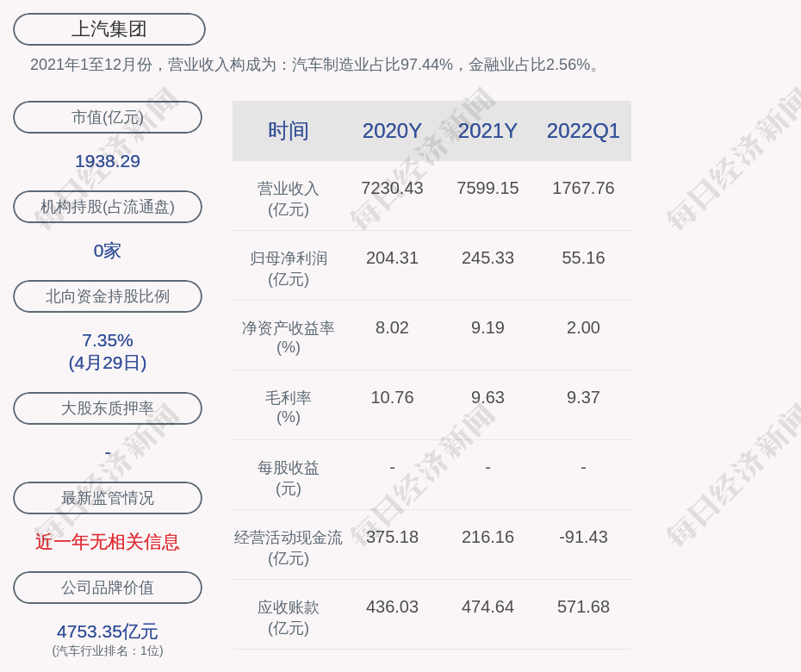Click the 应收账款 row label
Image resolution: width=801 pixels, height=672 pixels.
click(289, 618)
